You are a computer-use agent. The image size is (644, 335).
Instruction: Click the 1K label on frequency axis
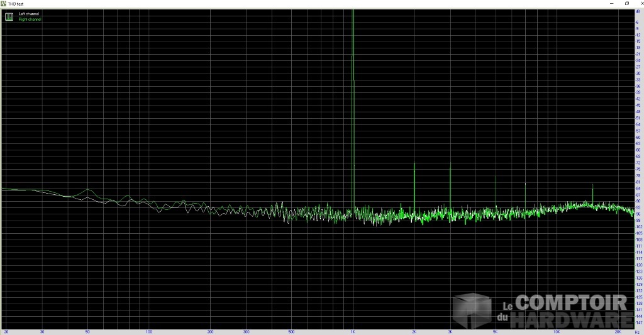pos(353,331)
